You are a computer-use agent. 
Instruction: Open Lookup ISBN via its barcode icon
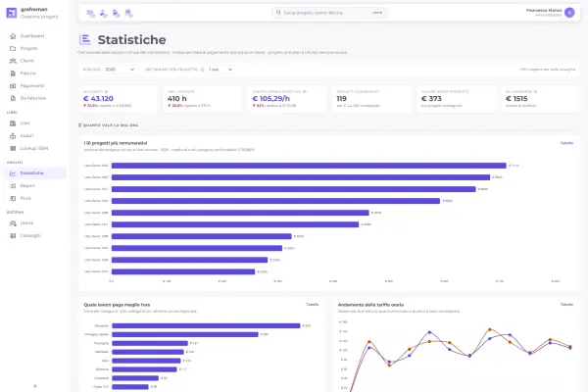pos(13,148)
